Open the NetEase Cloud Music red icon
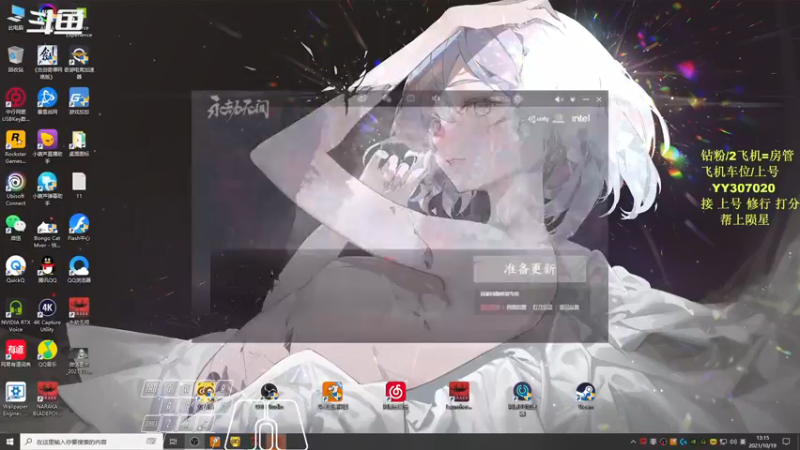 click(395, 396)
